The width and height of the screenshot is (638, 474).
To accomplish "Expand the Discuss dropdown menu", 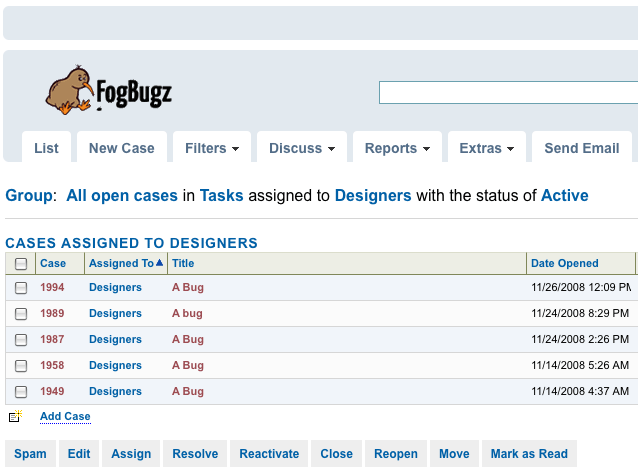I will (302, 148).
